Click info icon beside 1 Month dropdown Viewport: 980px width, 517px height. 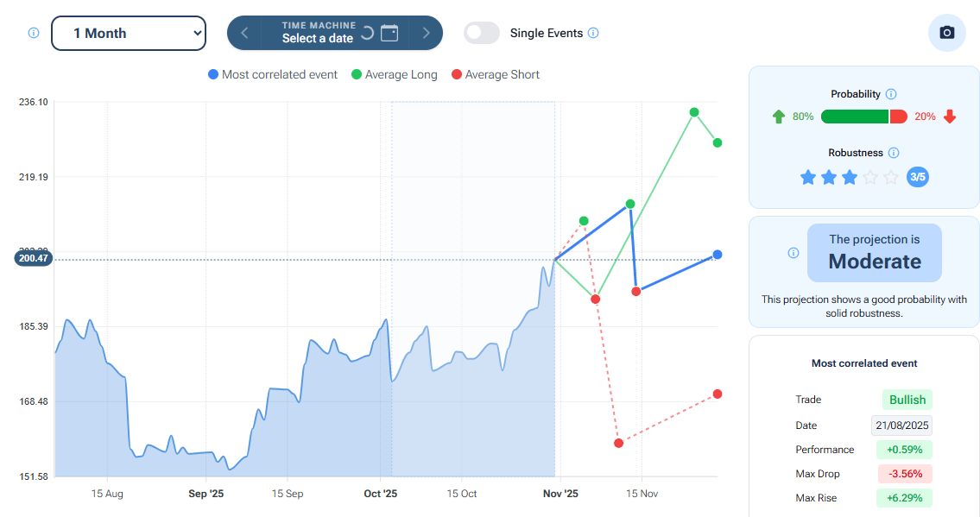click(x=34, y=33)
